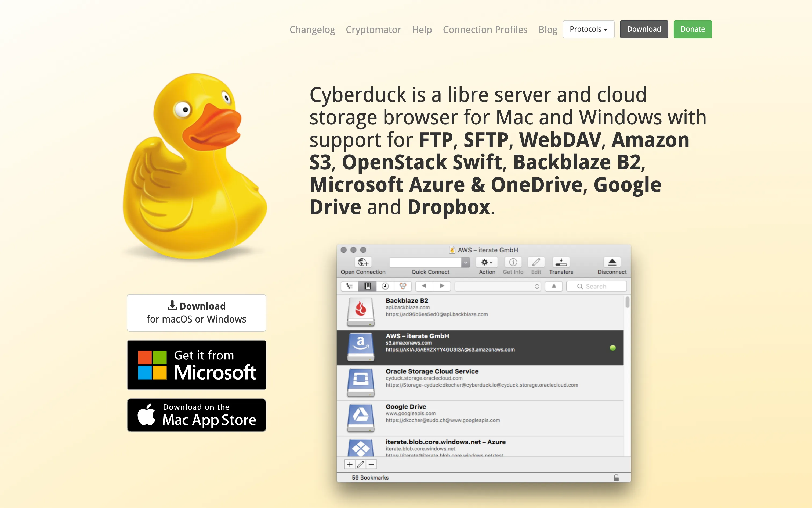This screenshot has width=812, height=508.
Task: Click the Amazon AWS drive icon
Action: coord(361,347)
